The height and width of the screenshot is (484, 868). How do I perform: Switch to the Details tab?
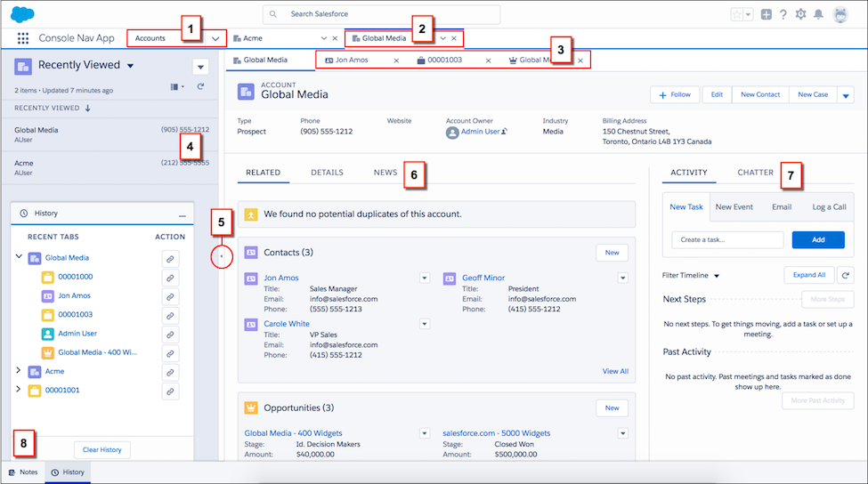point(327,173)
